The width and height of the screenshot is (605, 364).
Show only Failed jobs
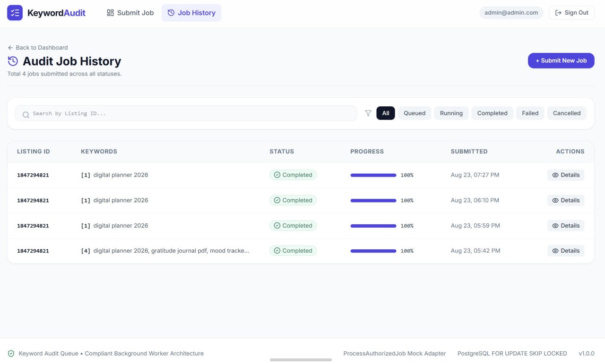530,113
